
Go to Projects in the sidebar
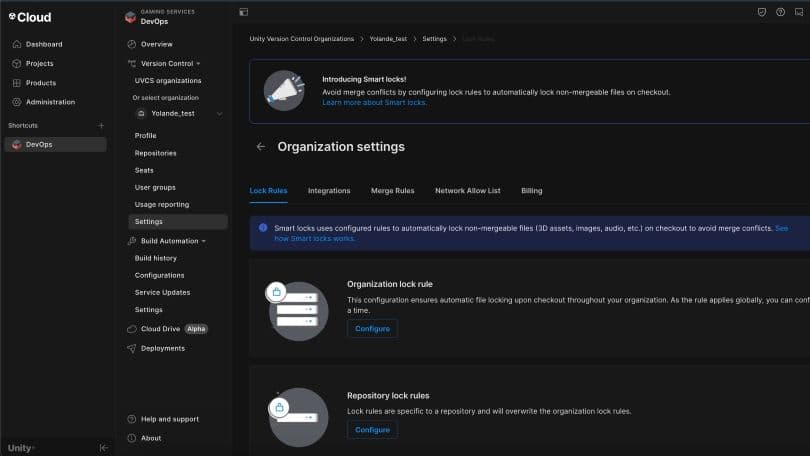tap(39, 63)
